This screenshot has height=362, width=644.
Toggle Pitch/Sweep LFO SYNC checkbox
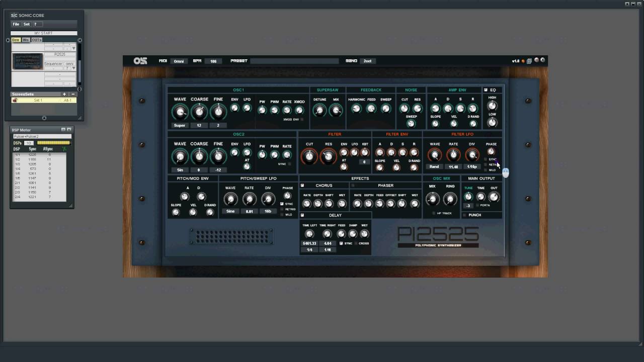282,204
